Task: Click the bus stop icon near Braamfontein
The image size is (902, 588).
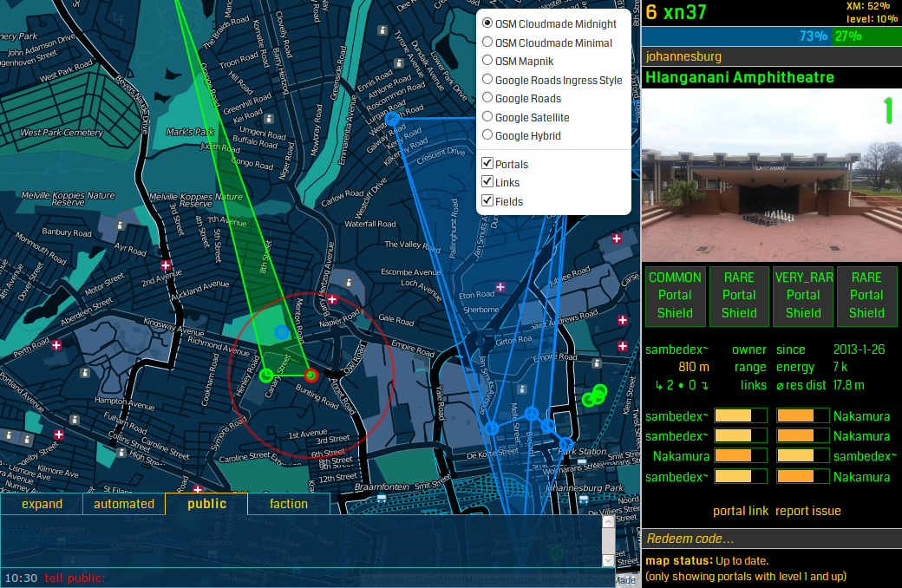Action: [x=382, y=499]
